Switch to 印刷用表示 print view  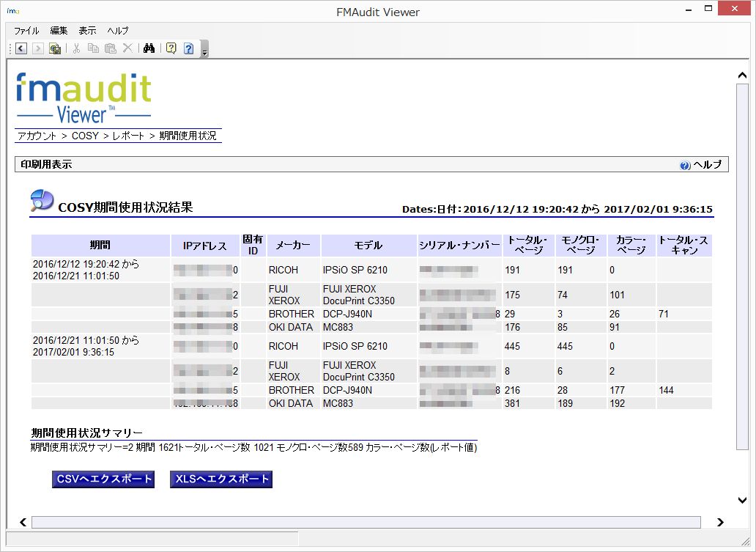coord(46,164)
